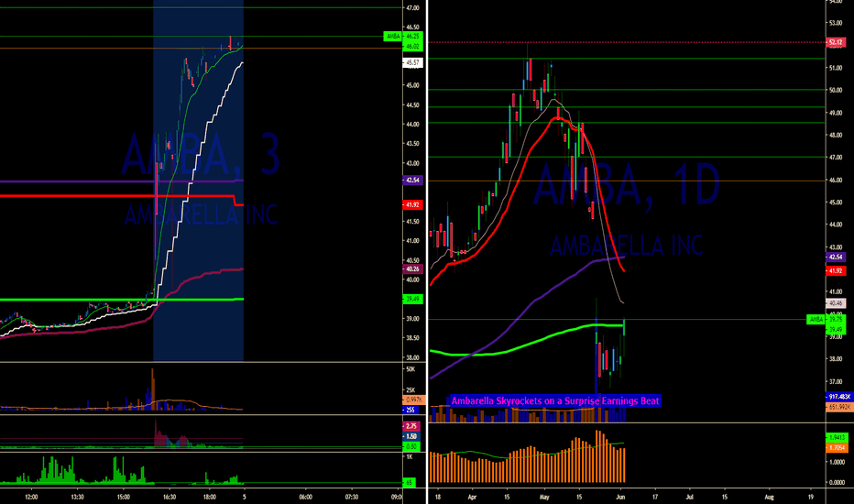854x504 pixels.
Task: Click the blue 255 volume label
Action: [411, 410]
